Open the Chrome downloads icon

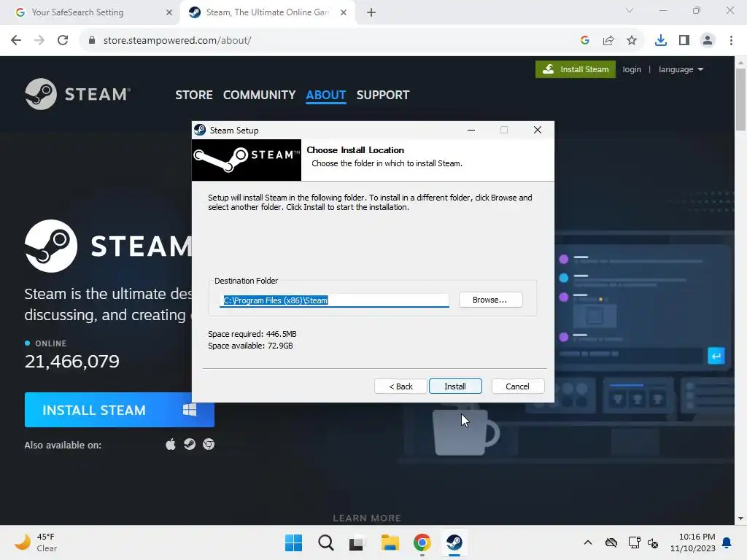click(661, 41)
